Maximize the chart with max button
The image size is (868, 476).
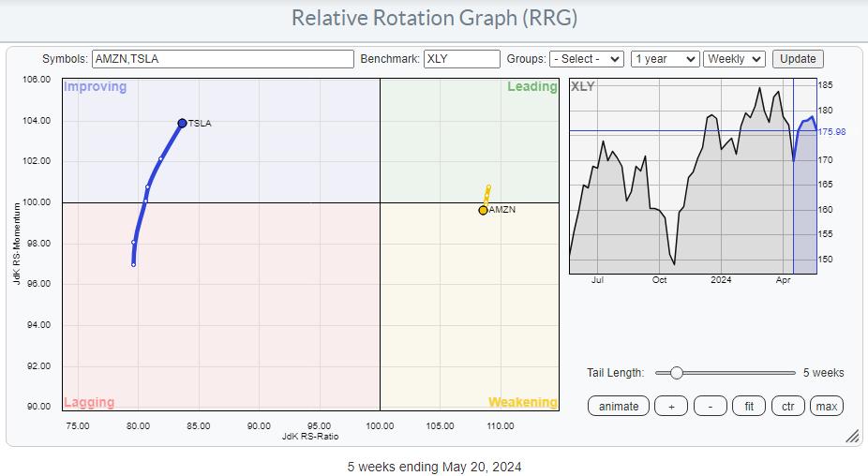[x=826, y=406]
